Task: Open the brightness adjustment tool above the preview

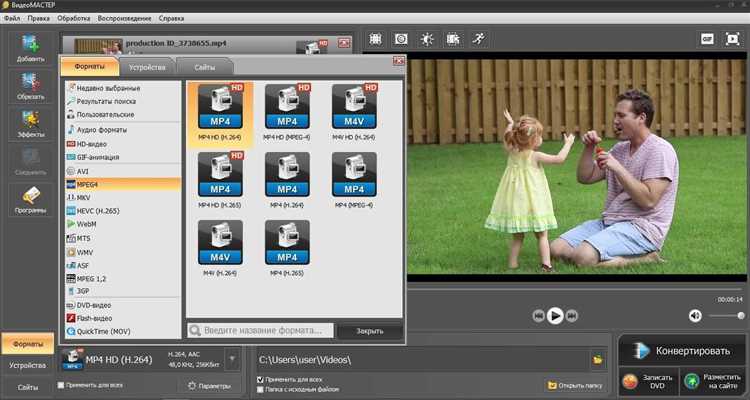Action: (427, 39)
